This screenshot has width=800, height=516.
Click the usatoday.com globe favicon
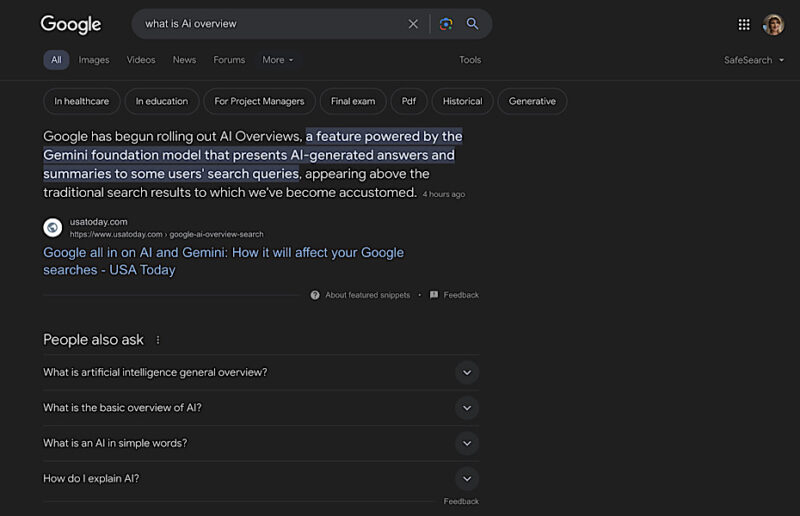[53, 228]
